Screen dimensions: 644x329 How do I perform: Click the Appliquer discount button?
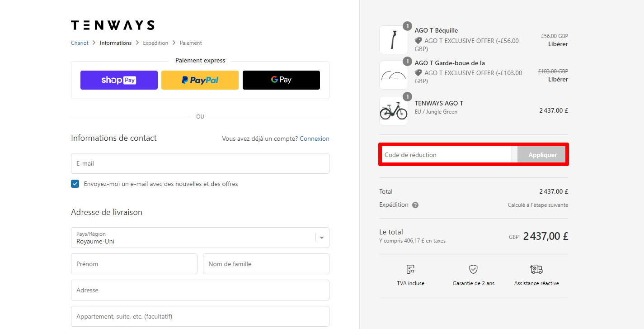point(541,155)
